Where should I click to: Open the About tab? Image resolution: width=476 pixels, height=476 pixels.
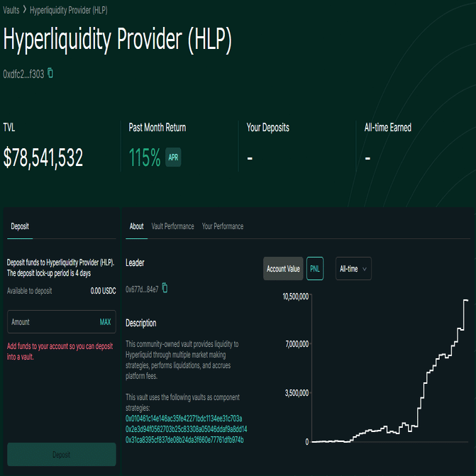[x=137, y=226]
